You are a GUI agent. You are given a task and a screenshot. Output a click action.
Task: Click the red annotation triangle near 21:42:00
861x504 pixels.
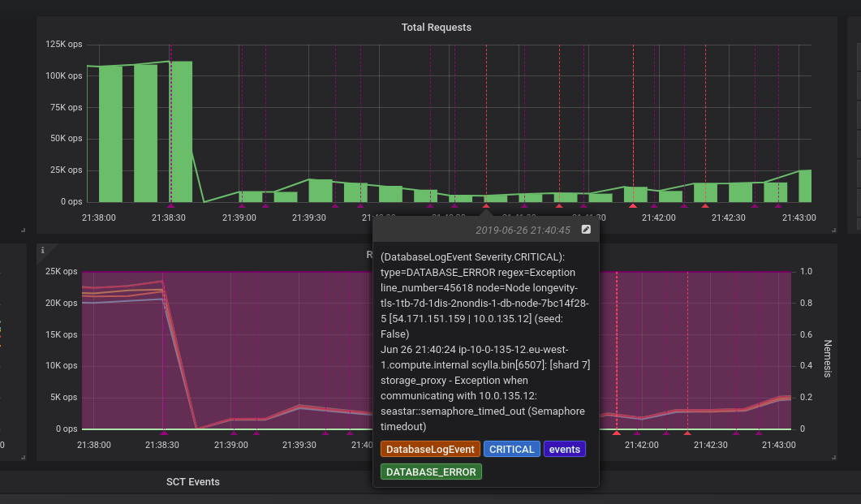click(x=632, y=206)
